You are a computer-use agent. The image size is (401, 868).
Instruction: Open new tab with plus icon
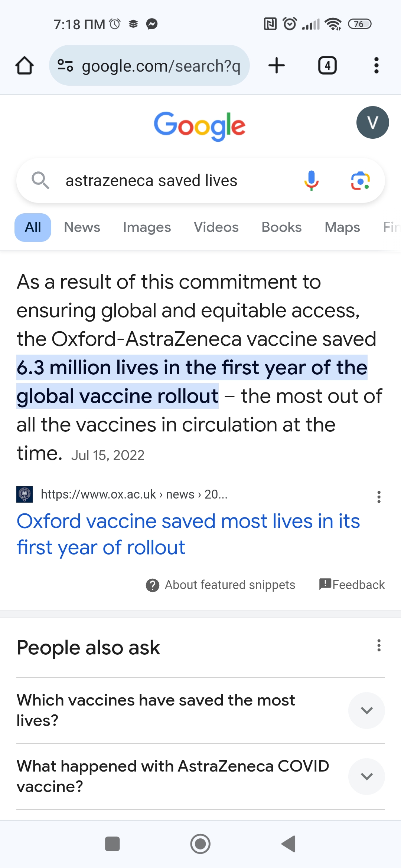click(277, 66)
